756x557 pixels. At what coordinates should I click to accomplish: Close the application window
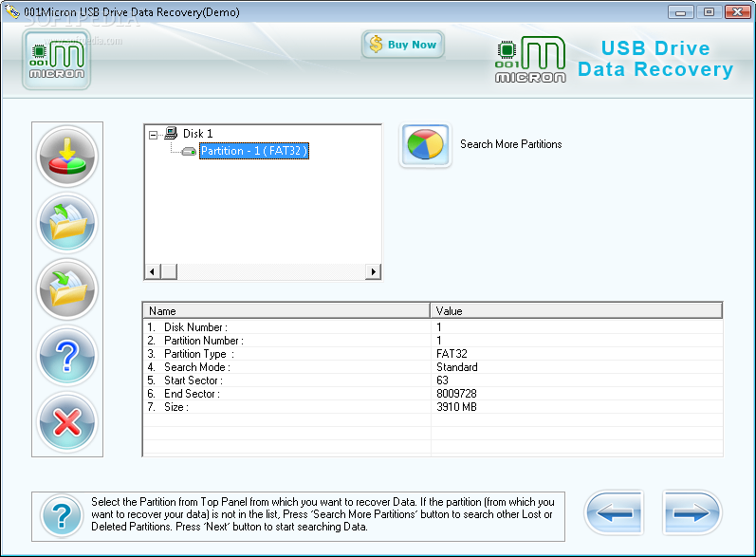(737, 12)
